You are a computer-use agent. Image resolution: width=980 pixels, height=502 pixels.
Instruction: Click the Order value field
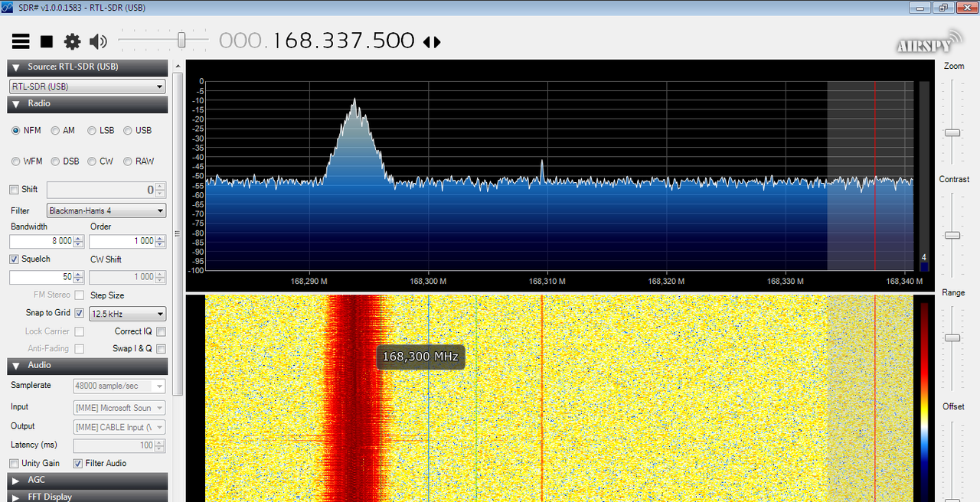[x=122, y=241]
